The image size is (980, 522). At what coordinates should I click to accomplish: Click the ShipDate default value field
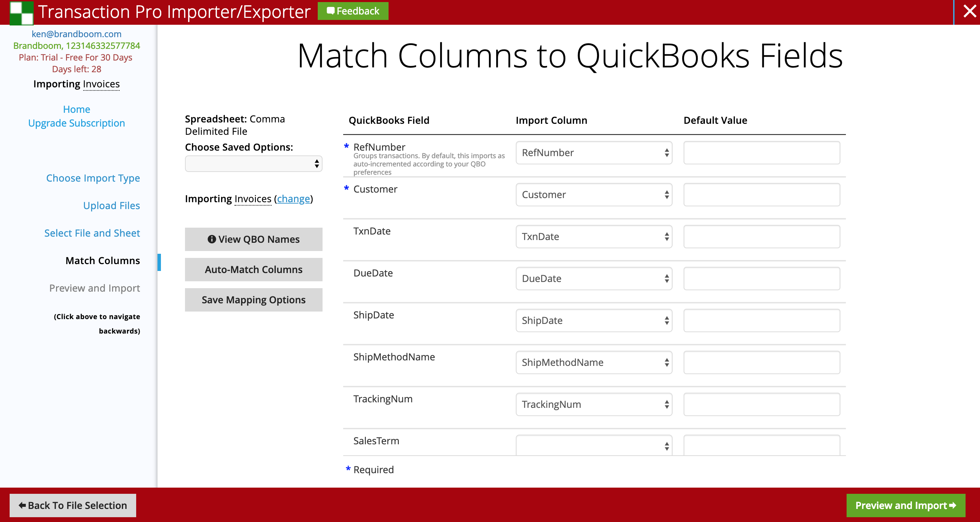coord(762,320)
